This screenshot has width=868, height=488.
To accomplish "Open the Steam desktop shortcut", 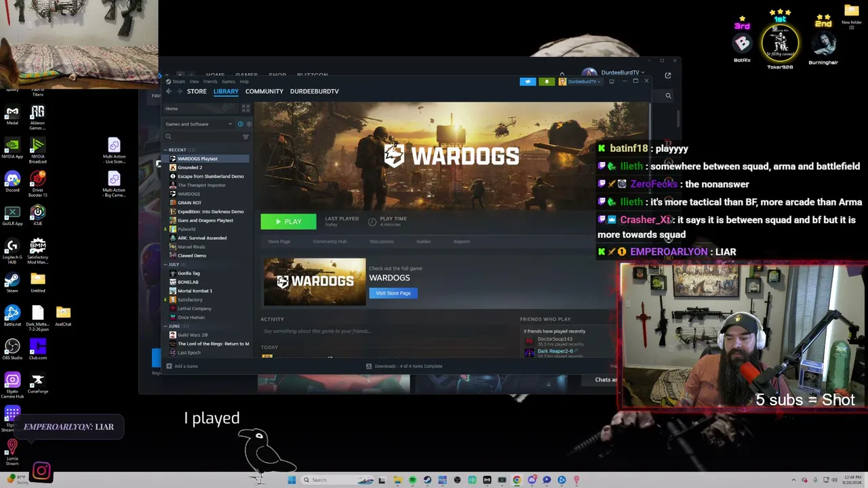I will 12,282.
